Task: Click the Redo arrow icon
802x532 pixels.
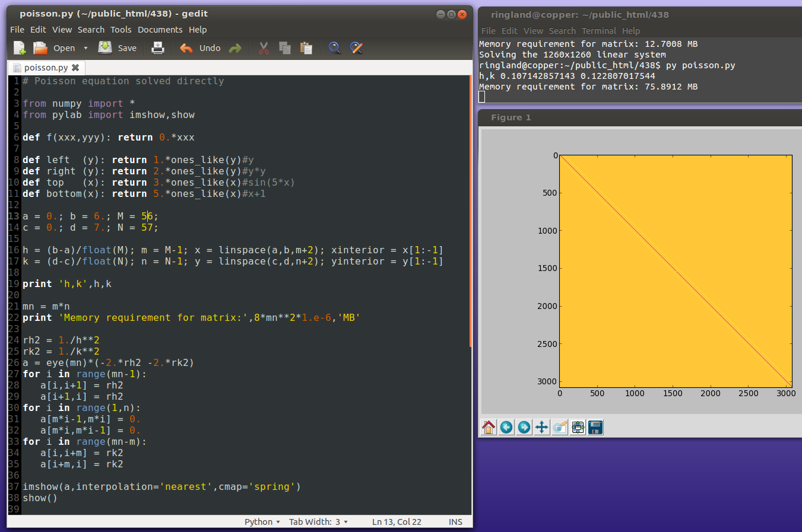Action: click(235, 48)
